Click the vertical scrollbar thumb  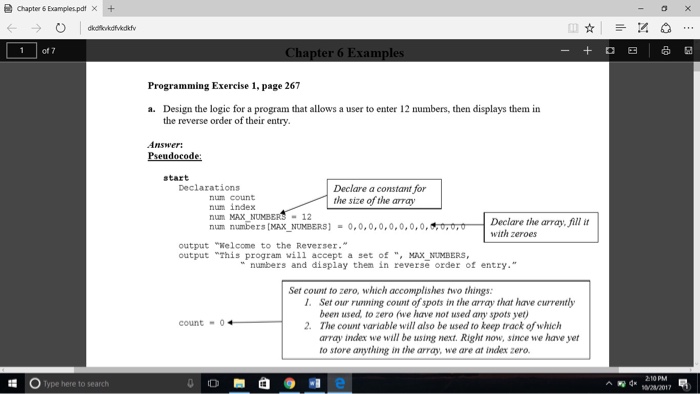[x=696, y=66]
